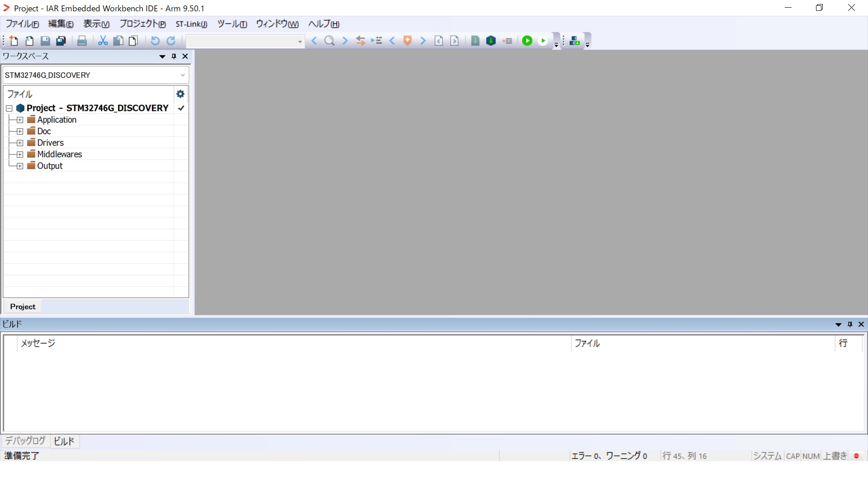The width and height of the screenshot is (868, 477).
Task: Click the Copy toolbar icon
Action: point(118,41)
